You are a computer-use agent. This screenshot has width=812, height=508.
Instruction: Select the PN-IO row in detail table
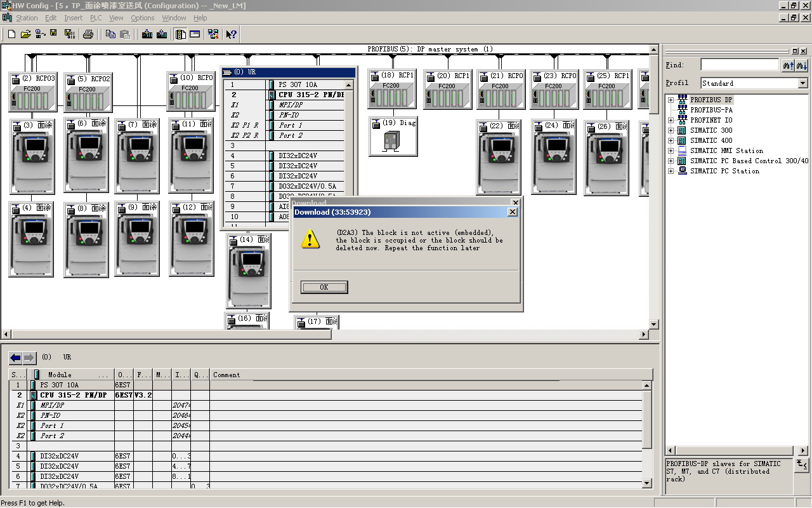pos(327,415)
